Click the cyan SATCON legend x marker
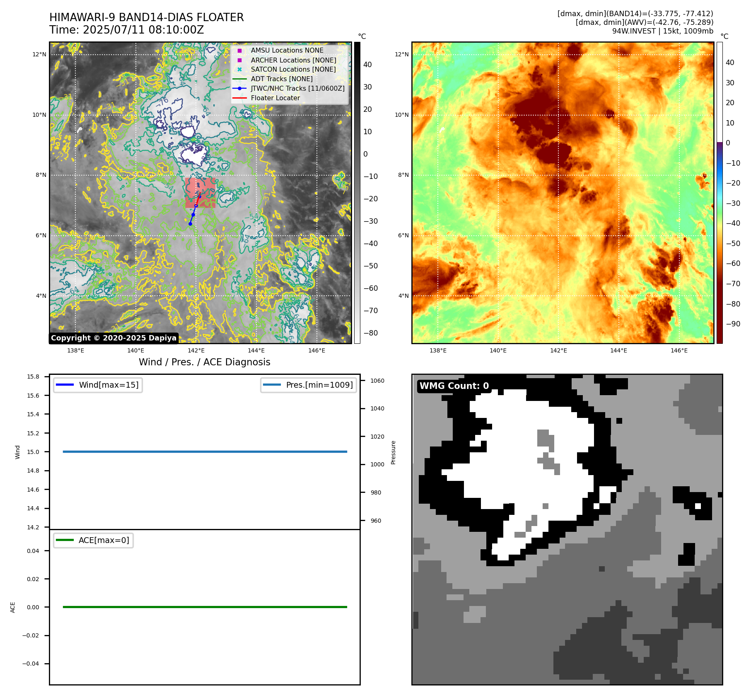751x700 pixels. pos(239,69)
